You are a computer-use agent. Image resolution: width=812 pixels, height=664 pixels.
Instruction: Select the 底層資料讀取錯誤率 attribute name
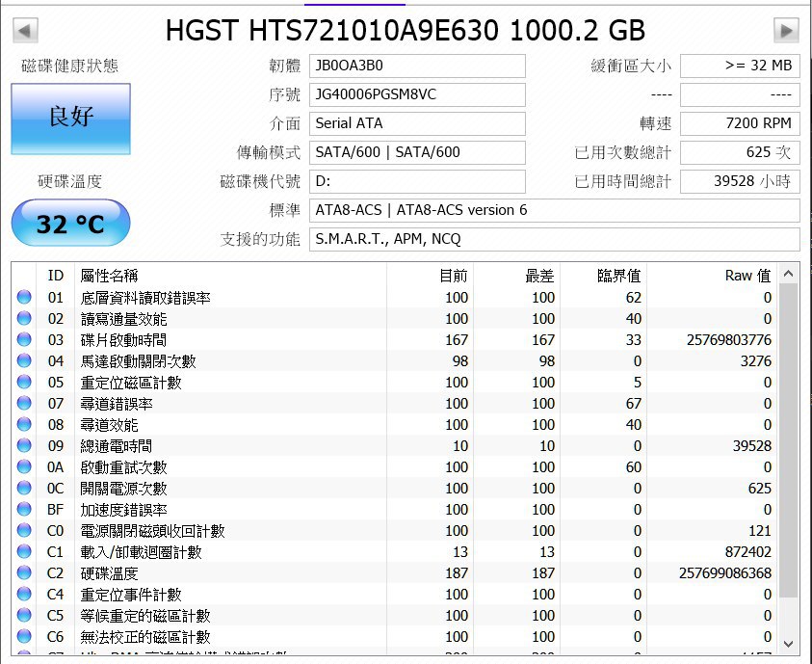[145, 298]
